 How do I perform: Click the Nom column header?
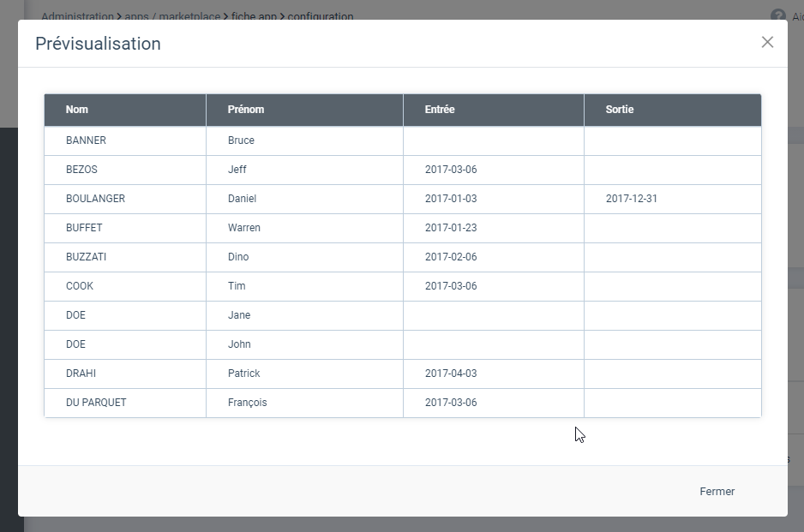point(77,110)
